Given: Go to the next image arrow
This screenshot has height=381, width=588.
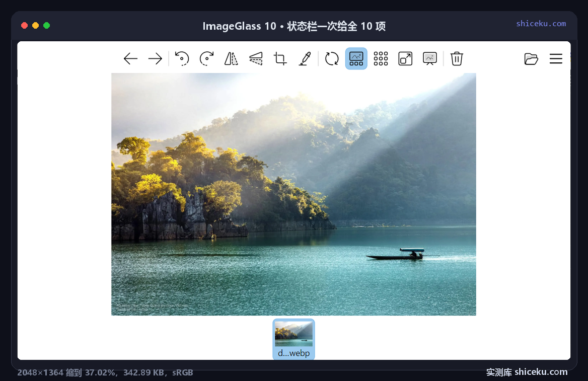Looking at the screenshot, I should tap(155, 59).
